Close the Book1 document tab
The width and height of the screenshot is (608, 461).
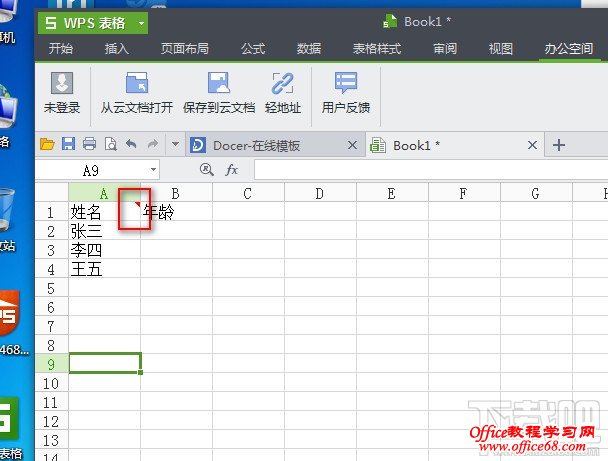click(532, 145)
